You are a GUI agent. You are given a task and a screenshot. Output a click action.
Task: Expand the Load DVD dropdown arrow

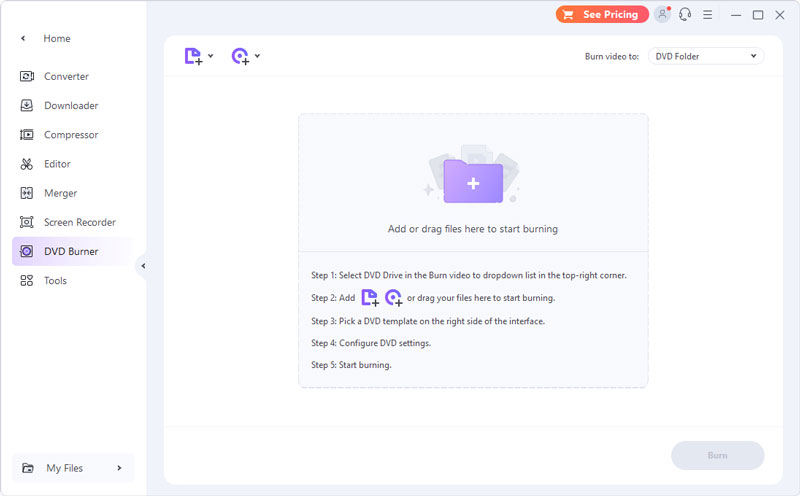coord(258,56)
